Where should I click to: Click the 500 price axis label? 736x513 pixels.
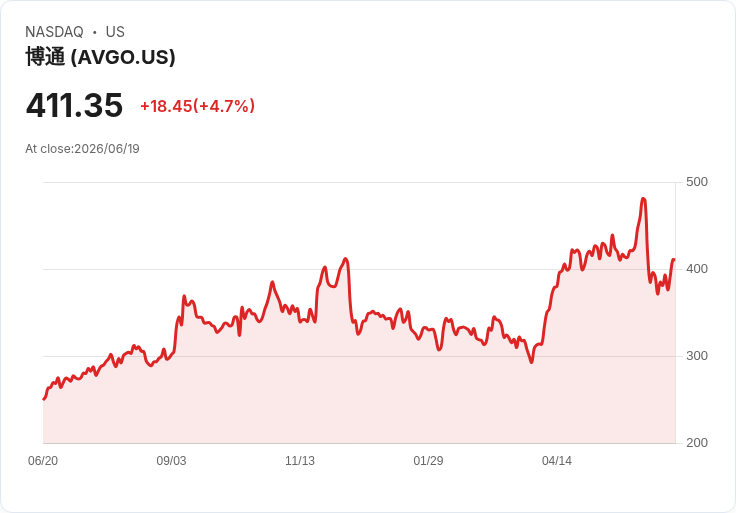pos(697,182)
